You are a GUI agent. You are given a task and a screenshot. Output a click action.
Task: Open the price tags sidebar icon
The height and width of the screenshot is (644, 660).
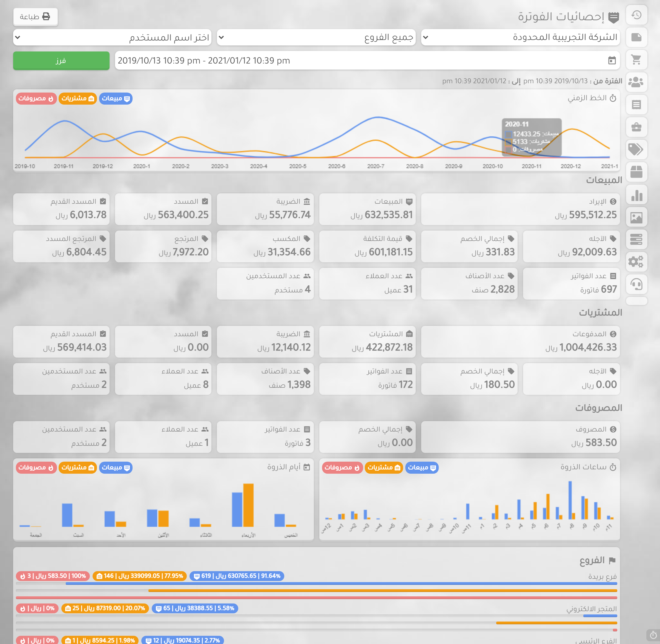(636, 150)
